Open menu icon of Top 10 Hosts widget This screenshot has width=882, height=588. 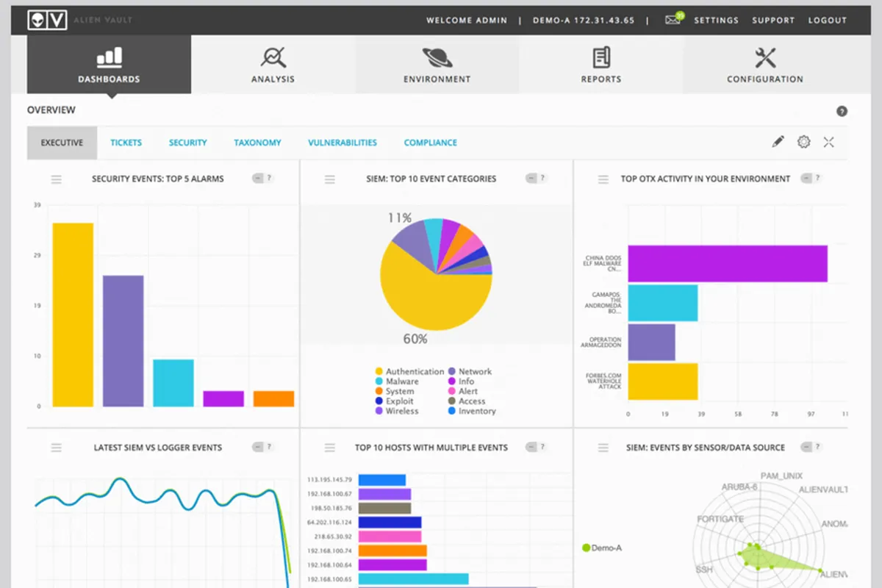[330, 448]
